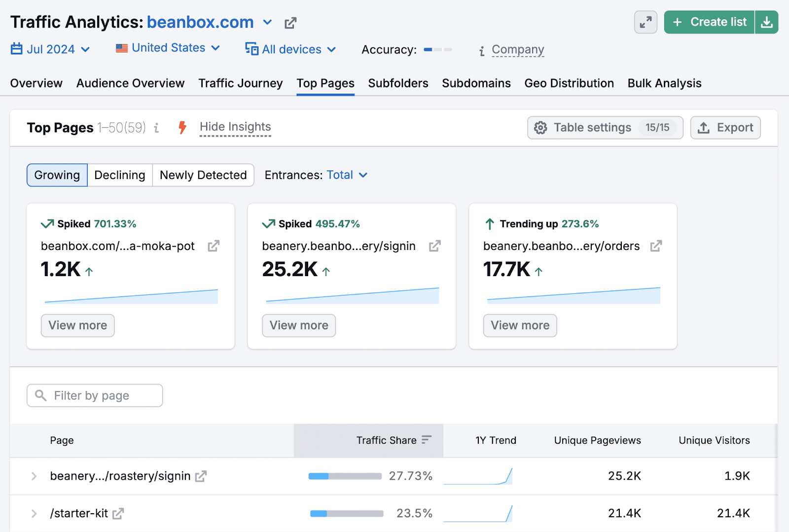This screenshot has width=789, height=532.
Task: Click the Company link
Action: [518, 50]
